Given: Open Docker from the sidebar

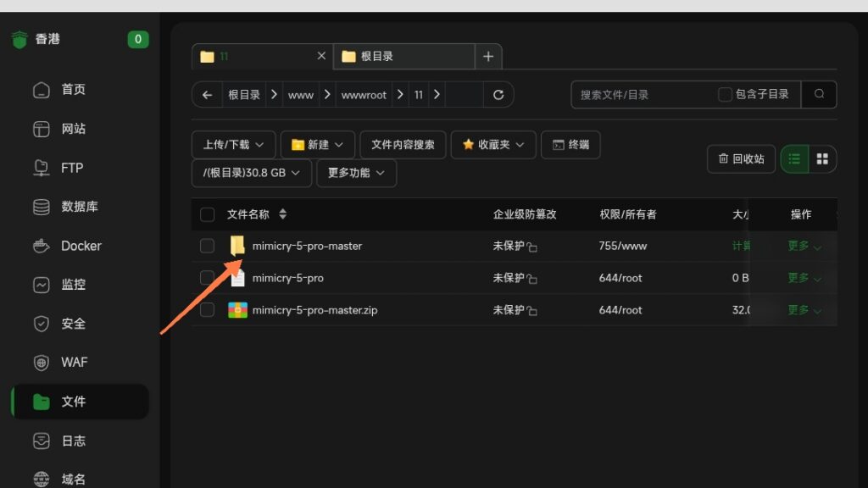Looking at the screenshot, I should point(81,246).
